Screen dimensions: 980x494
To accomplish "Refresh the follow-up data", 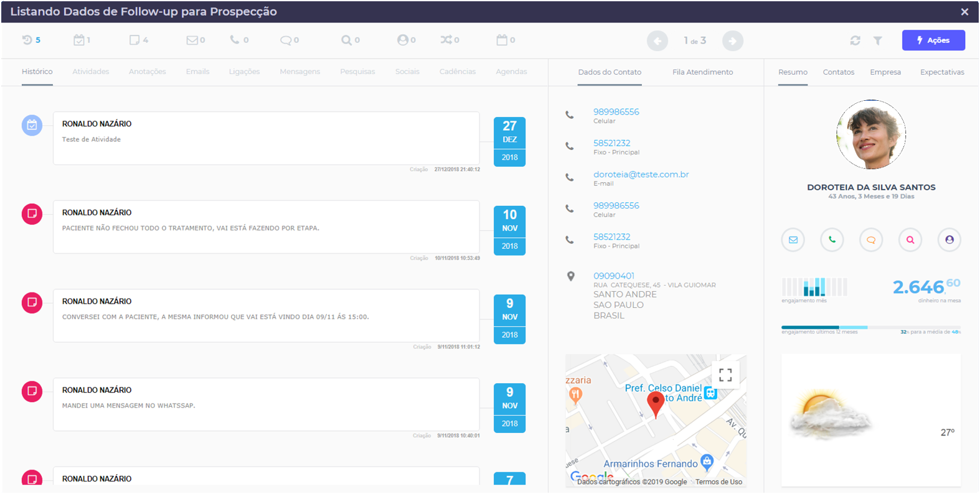I will click(855, 40).
